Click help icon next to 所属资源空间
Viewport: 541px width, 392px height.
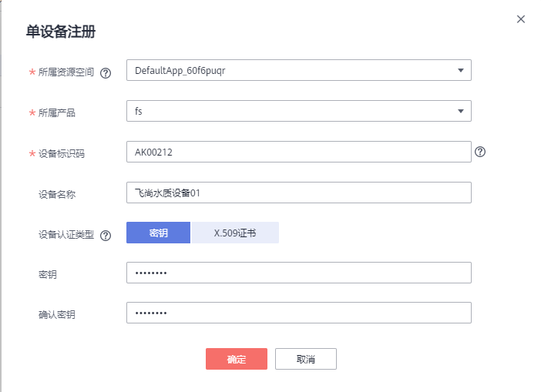tap(106, 73)
